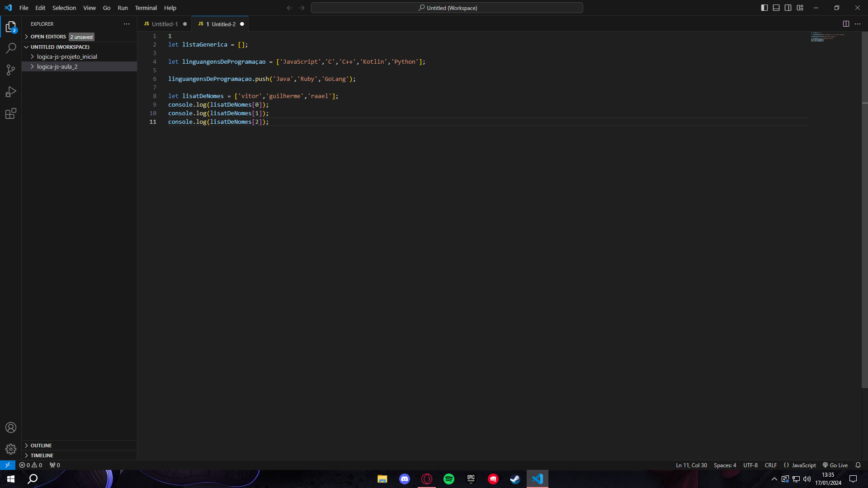Click the Run menu item
Image resolution: width=868 pixels, height=488 pixels.
click(x=123, y=8)
